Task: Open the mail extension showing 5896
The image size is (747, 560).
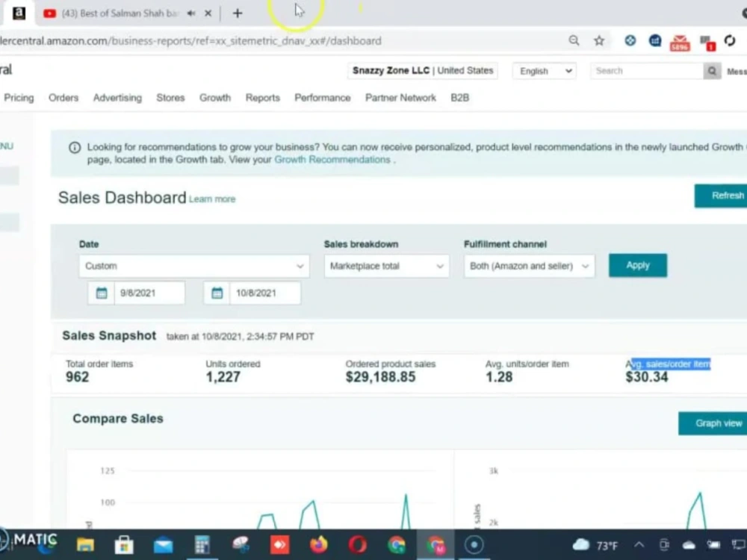Action: coord(680,43)
